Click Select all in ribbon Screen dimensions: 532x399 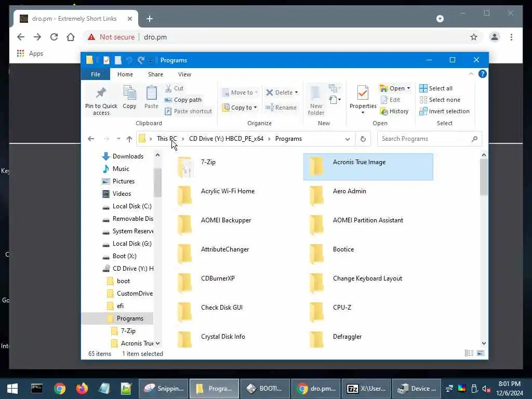(436, 88)
